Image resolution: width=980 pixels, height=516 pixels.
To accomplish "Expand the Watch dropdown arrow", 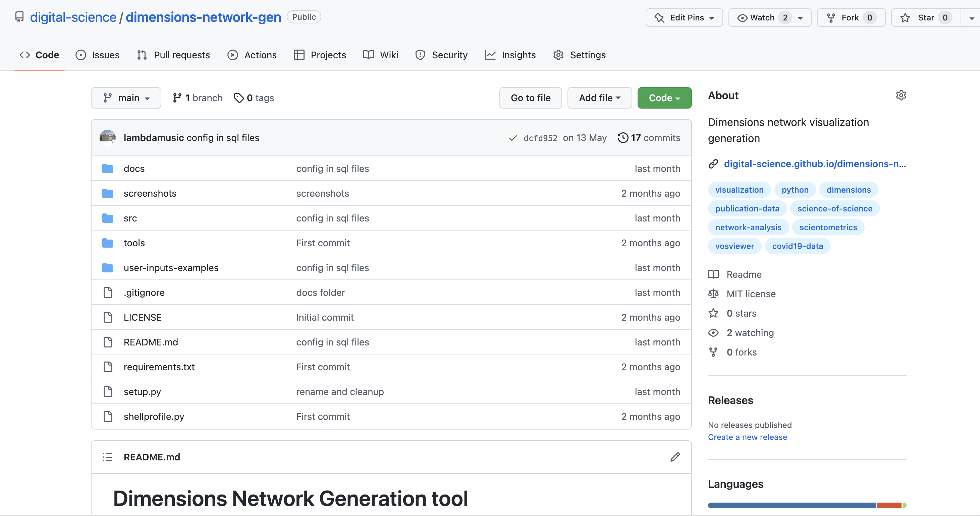I will 801,18.
